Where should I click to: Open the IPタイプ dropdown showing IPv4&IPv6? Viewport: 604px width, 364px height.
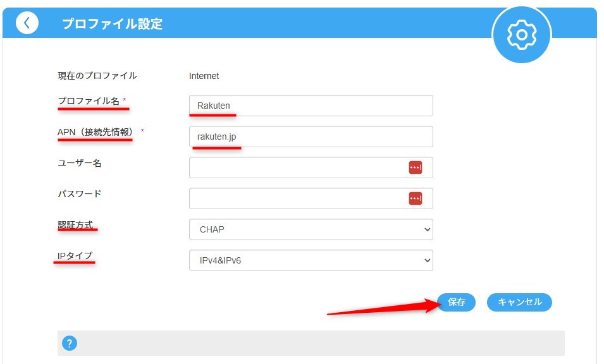tap(311, 260)
